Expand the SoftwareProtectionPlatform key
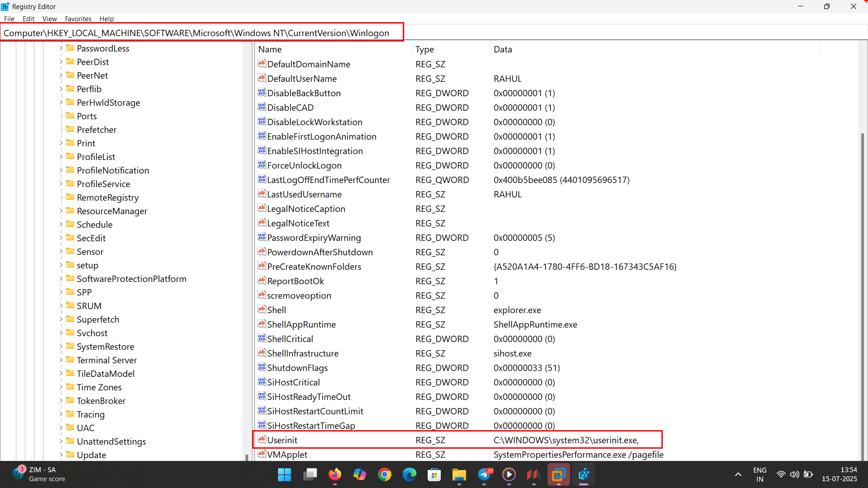This screenshot has height=488, width=868. (61, 278)
